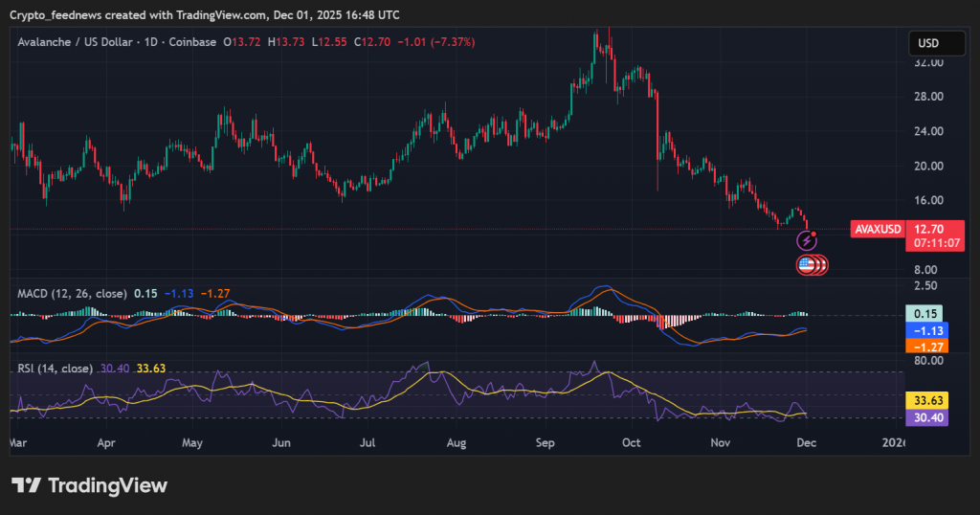Screen dimensions: 980x515
Task: Click the Avalanche / US Dollar symbol title
Action: [75, 42]
